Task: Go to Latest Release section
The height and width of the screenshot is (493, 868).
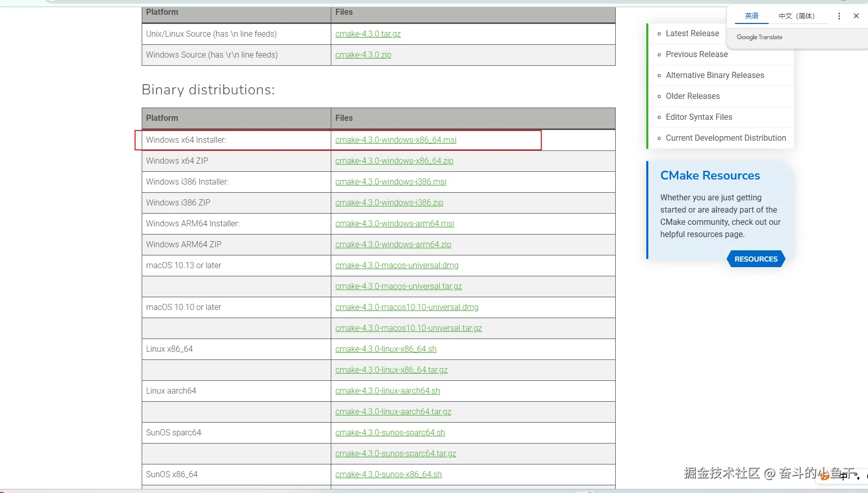Action: [x=692, y=34]
